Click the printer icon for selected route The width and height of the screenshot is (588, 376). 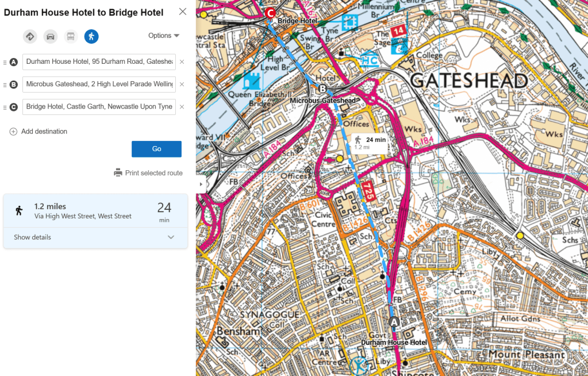click(118, 172)
